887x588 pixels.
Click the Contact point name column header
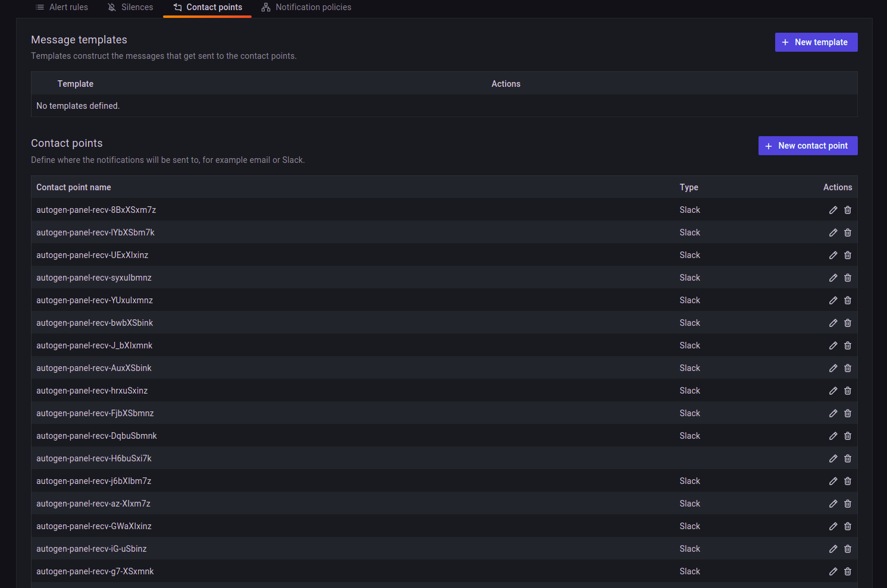73,187
